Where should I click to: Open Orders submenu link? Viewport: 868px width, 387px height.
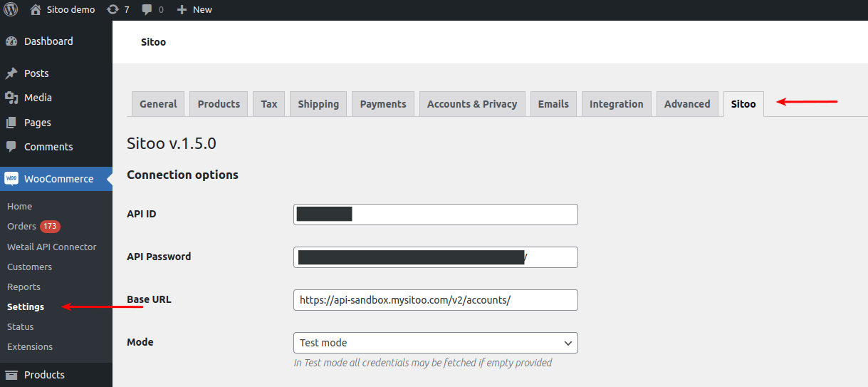(21, 226)
